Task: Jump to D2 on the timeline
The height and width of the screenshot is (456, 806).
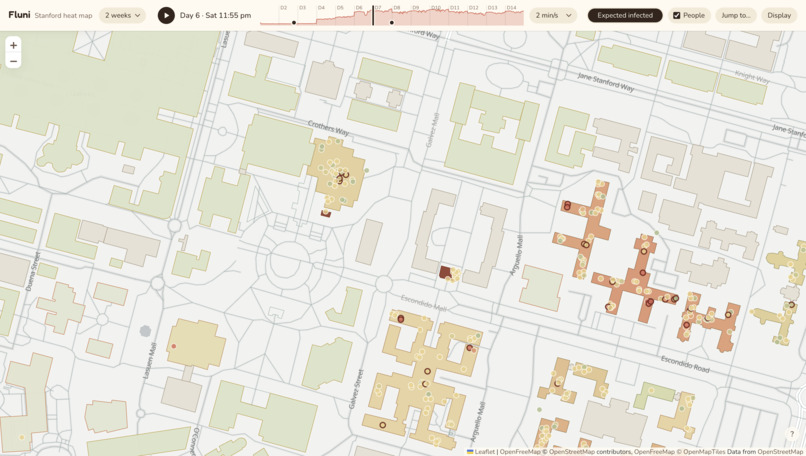Action: [x=284, y=8]
